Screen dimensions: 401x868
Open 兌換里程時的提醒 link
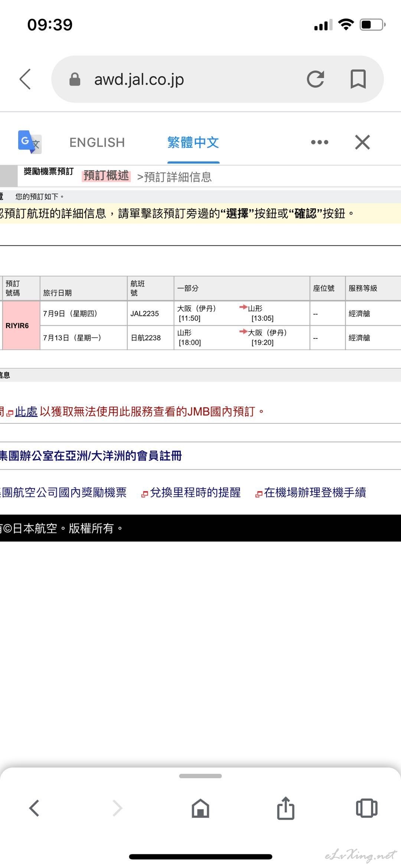tap(195, 492)
